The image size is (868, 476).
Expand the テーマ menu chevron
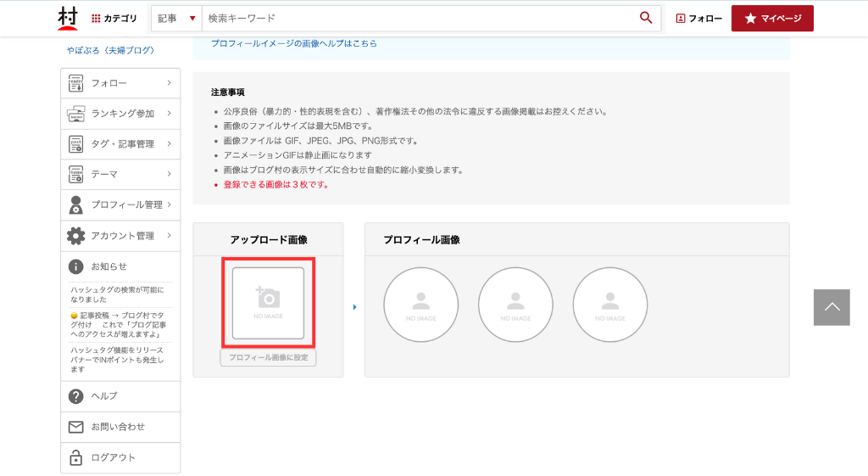[170, 174]
